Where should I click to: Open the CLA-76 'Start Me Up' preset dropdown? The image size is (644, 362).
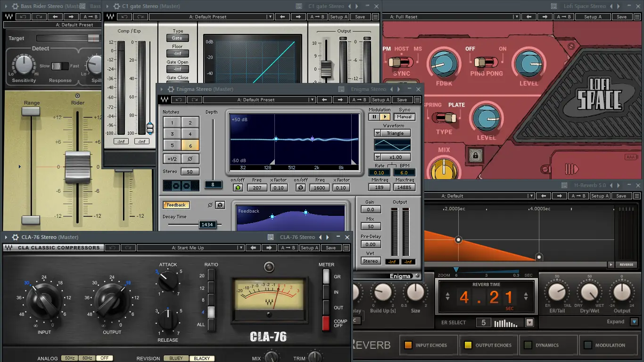point(189,247)
